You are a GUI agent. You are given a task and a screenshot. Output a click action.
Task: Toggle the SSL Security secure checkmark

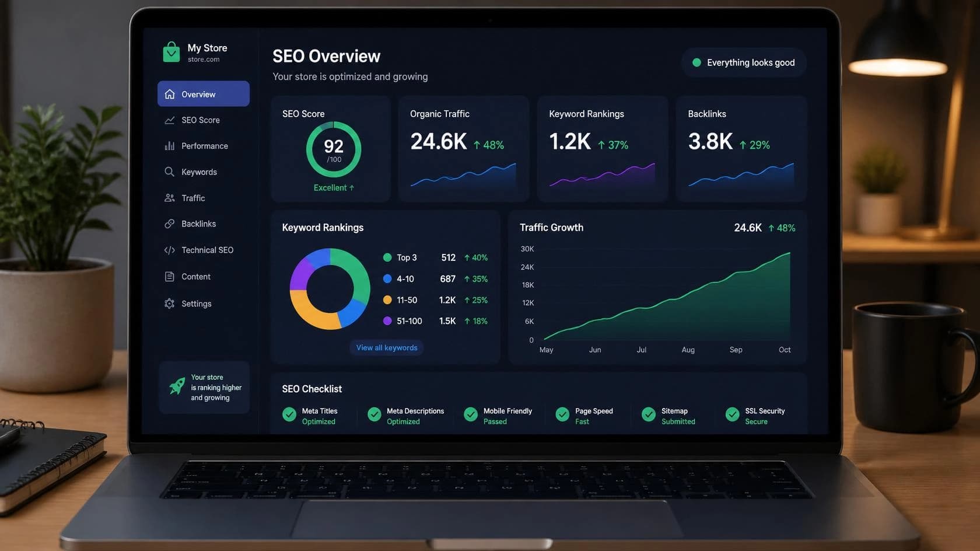coord(732,414)
